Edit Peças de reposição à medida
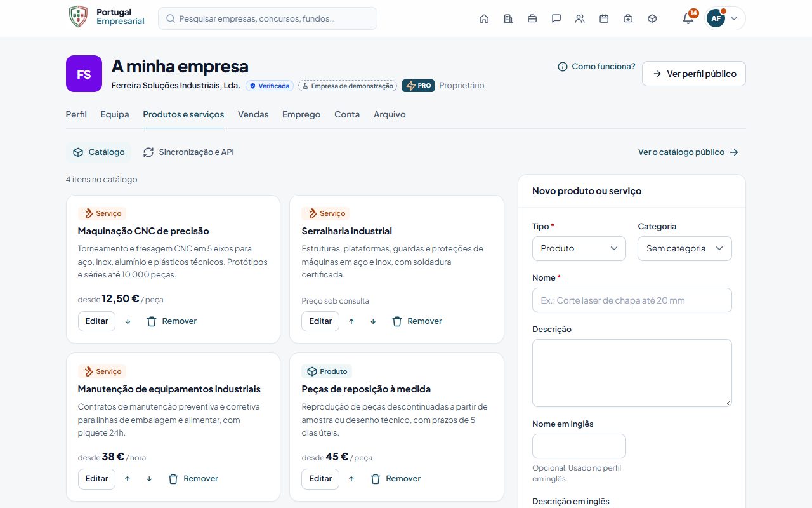This screenshot has height=508, width=812. pos(320,479)
